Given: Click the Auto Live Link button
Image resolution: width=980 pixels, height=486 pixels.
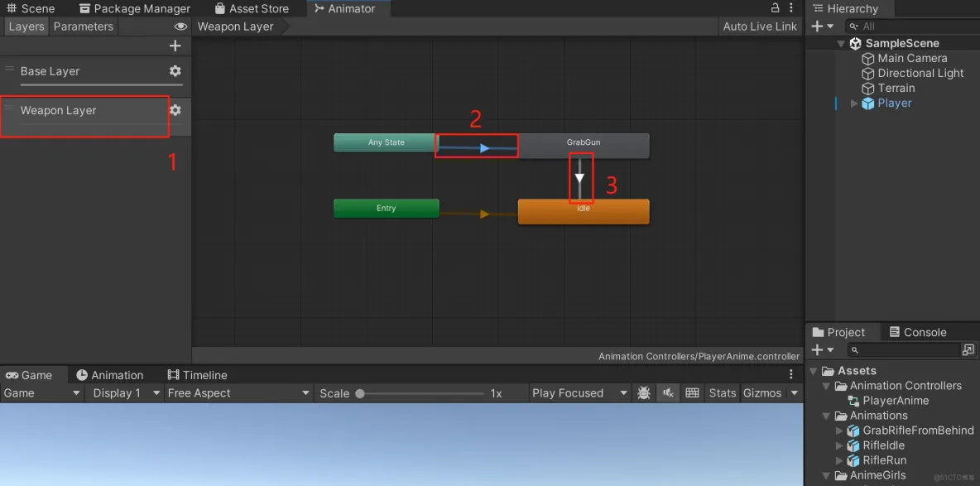Looking at the screenshot, I should point(758,26).
